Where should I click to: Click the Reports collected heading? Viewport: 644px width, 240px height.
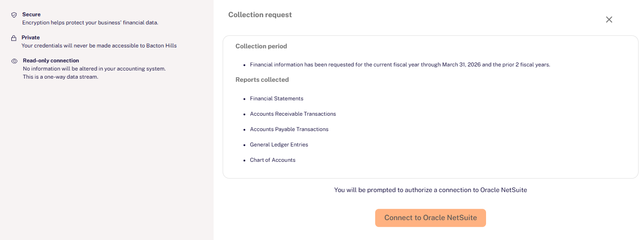click(262, 80)
